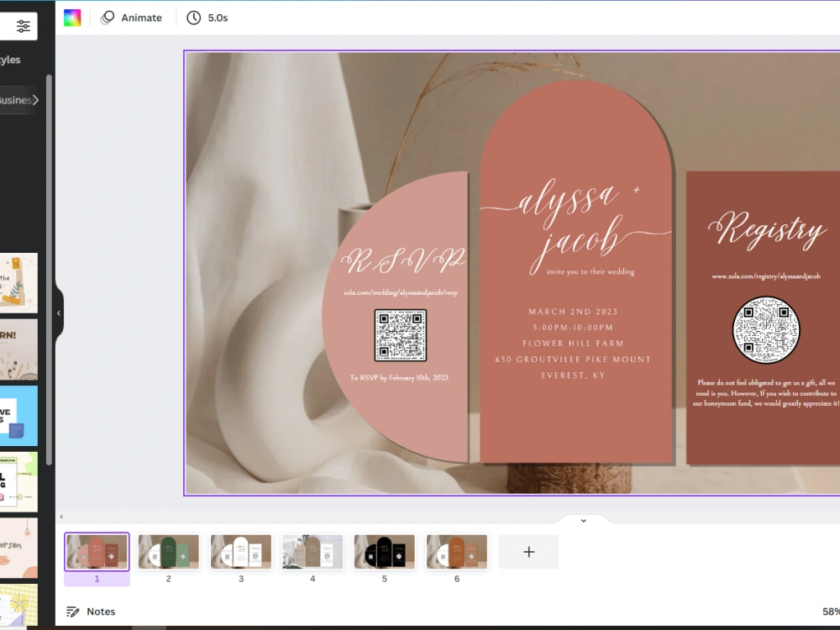Select page 6 orange invitation thumbnail

tap(457, 551)
